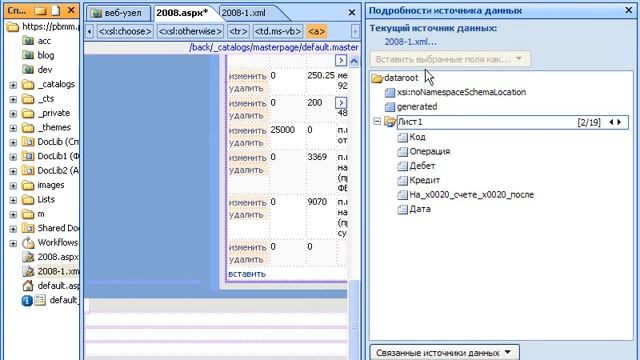The image size is (640, 360).
Task: Select the Workflows folder icon
Action: 28,242
